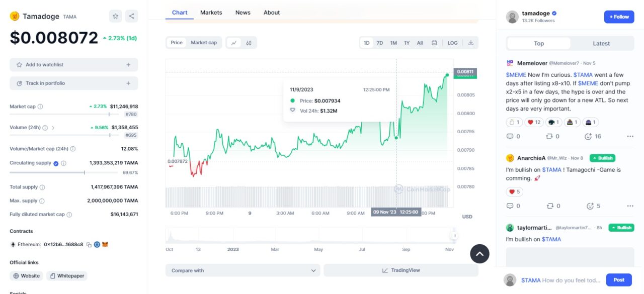
Task: Open the Chart tab
Action: 180,13
